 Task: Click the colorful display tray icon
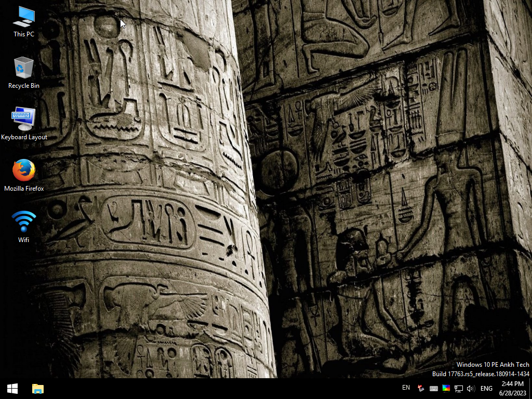point(446,389)
